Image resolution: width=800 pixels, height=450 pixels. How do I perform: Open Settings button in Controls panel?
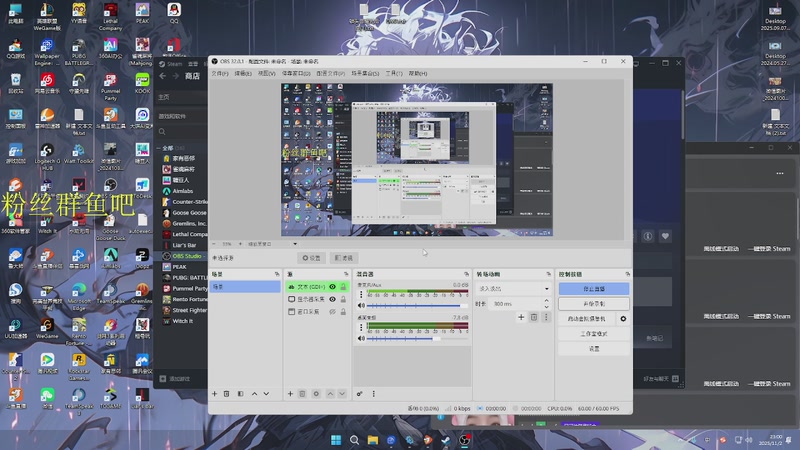pos(594,348)
